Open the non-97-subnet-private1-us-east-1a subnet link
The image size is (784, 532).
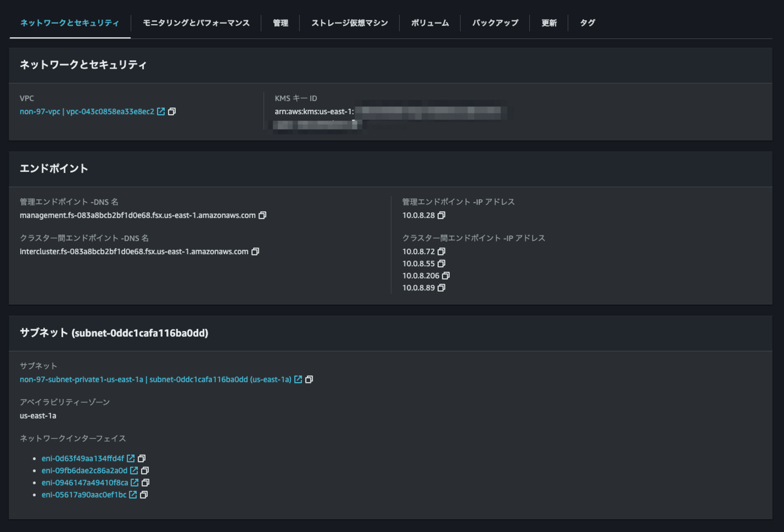tap(156, 379)
